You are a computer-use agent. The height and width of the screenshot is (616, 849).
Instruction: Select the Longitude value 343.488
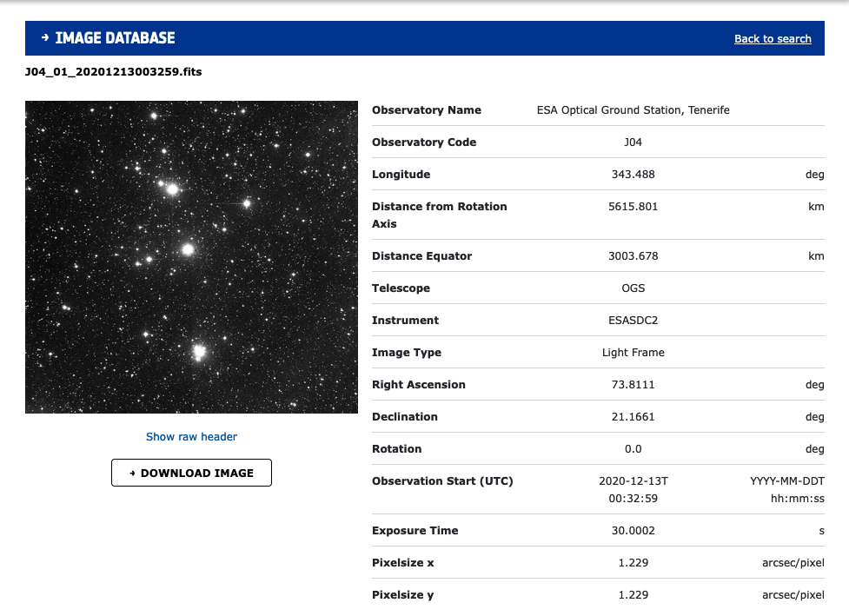pyautogui.click(x=633, y=175)
